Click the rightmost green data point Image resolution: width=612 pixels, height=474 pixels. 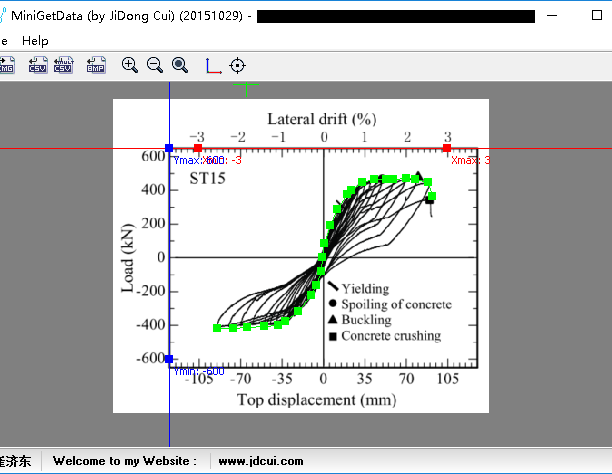(x=434, y=194)
